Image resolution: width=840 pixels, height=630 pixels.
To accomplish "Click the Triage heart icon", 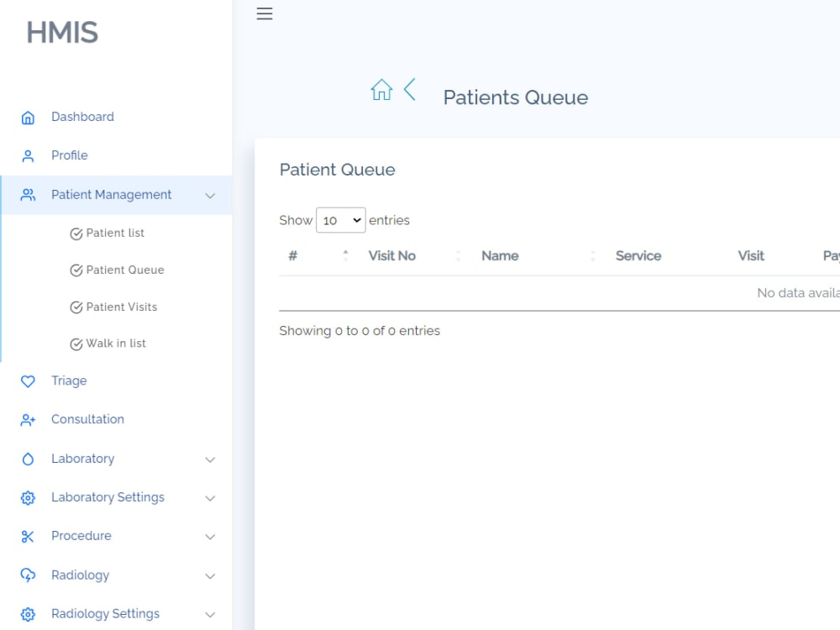I will [28, 381].
